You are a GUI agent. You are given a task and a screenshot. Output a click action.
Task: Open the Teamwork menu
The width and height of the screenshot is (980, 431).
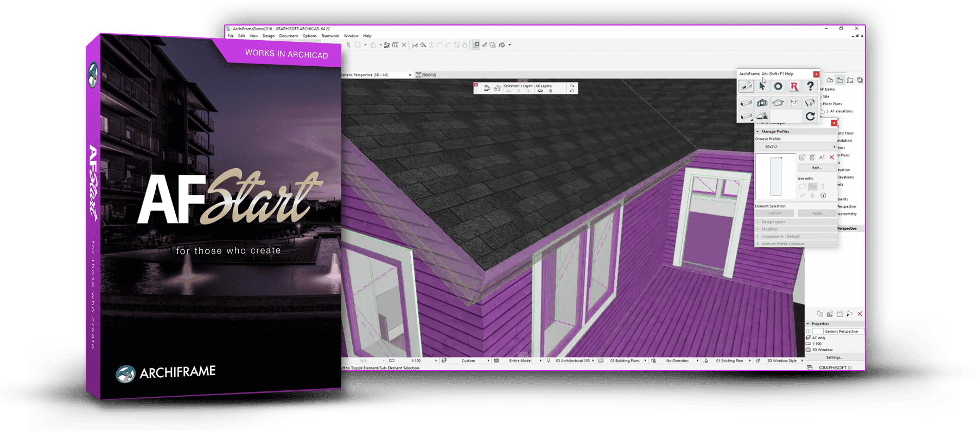pos(330,36)
